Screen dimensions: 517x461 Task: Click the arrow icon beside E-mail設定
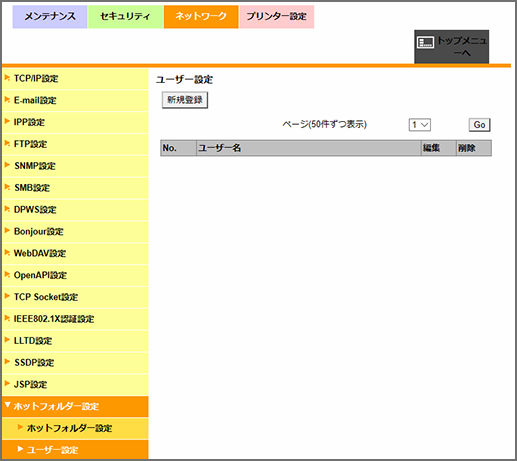coord(7,100)
